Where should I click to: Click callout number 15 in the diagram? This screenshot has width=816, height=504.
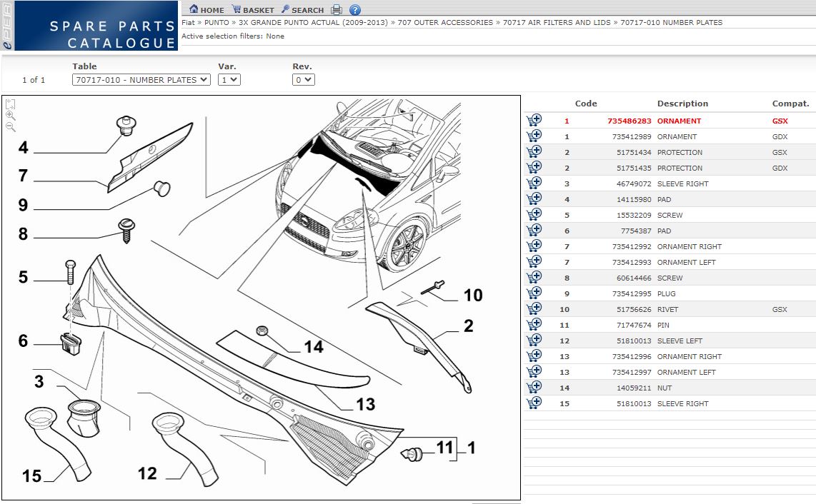31,476
